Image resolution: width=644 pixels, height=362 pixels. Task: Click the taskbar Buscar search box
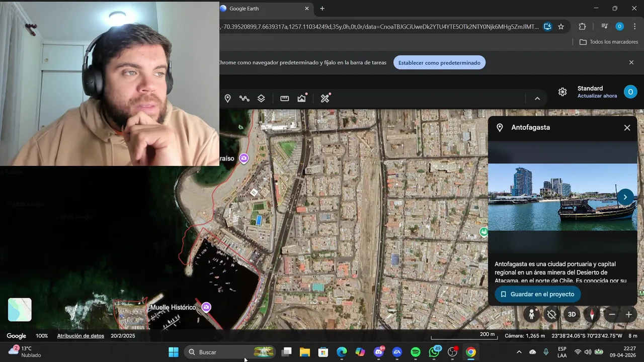coord(231,352)
